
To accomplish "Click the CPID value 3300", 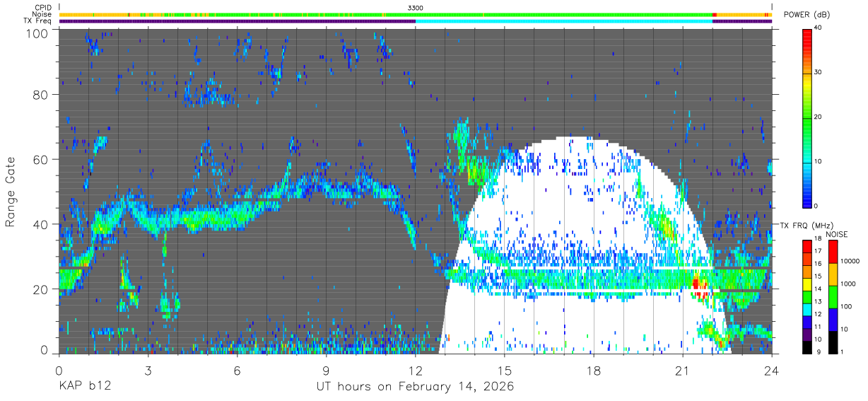I will [416, 7].
